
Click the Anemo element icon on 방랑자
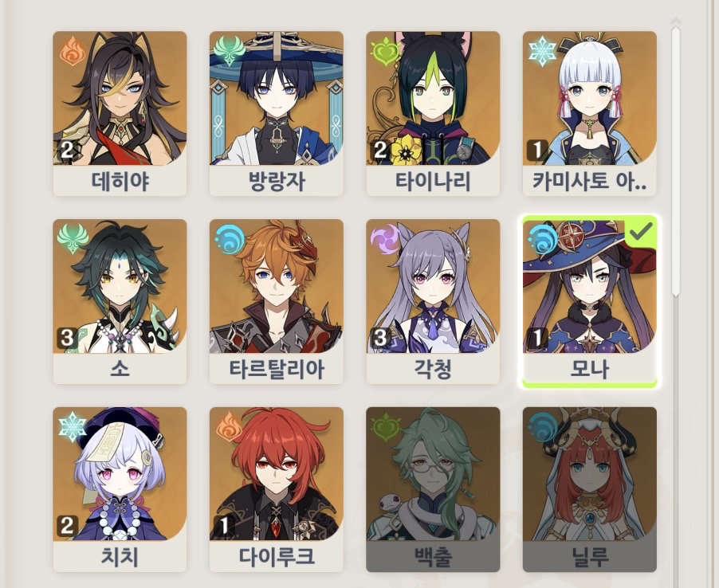point(230,51)
